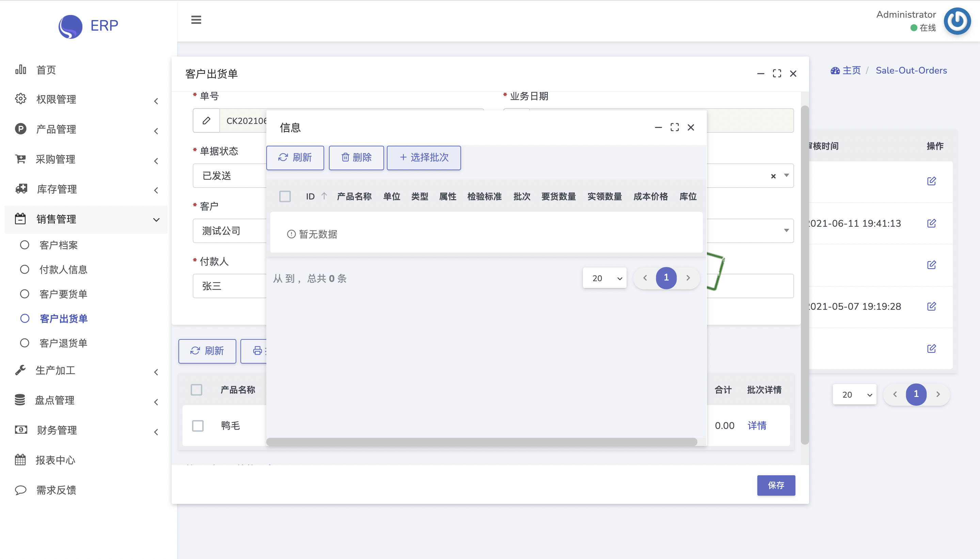Image resolution: width=980 pixels, height=559 pixels.
Task: Click the horizontal scrollbar in 信息 dialog
Action: click(x=481, y=442)
